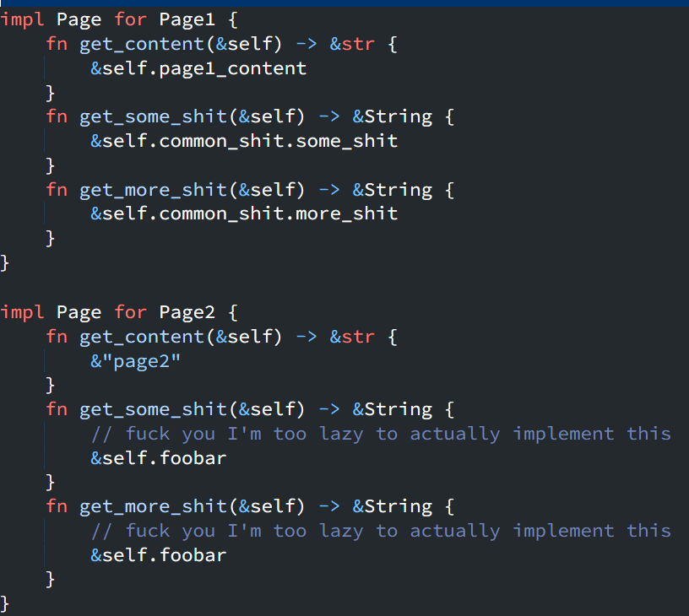
Task: Click "more_shit" at end of "&self.common_shit.more_shit"
Action: (347, 214)
